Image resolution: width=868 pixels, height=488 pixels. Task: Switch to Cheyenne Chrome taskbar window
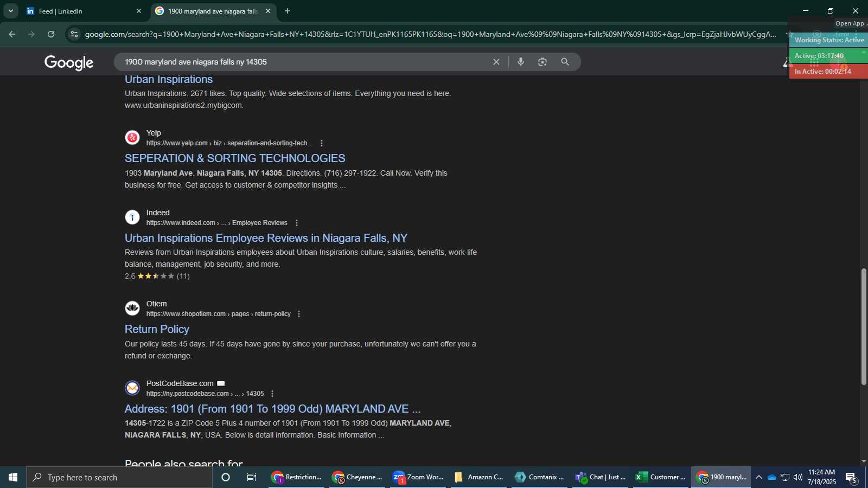(x=357, y=477)
